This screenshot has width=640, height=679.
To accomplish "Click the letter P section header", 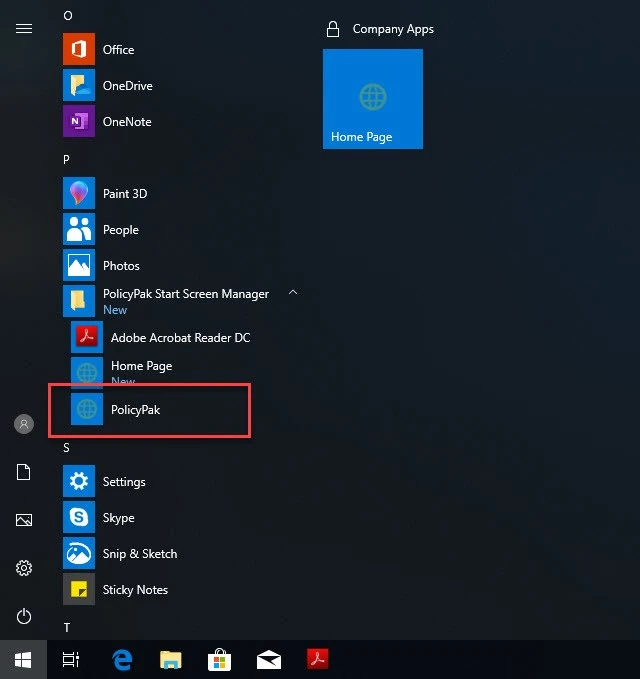I will pos(67,159).
